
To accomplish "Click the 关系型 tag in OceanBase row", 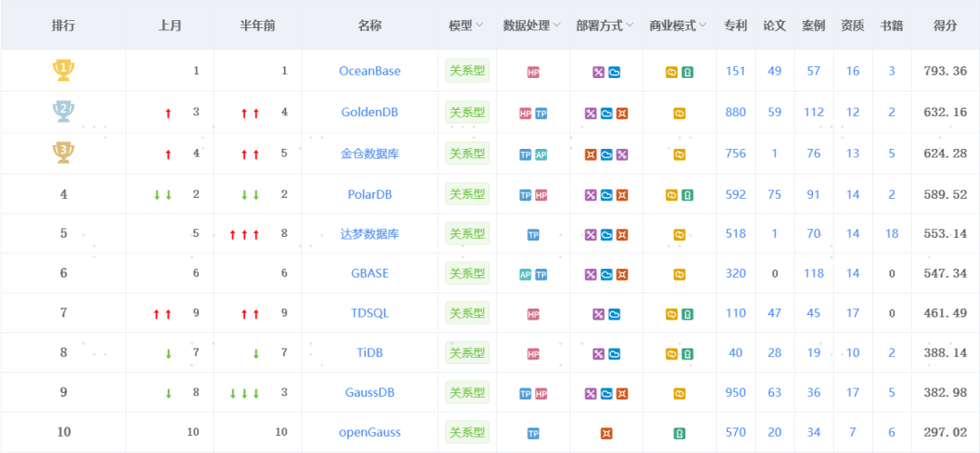I will pyautogui.click(x=467, y=71).
